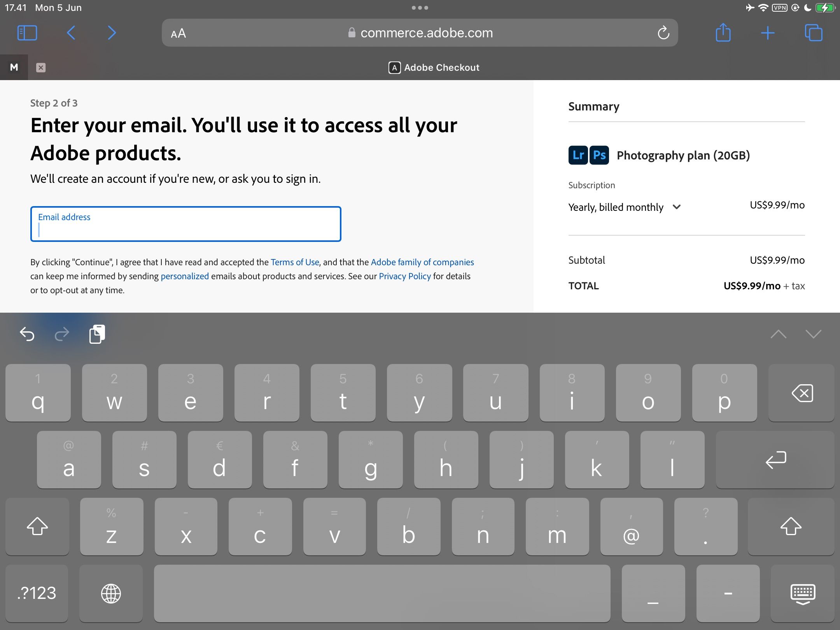Switch to the M tab

[14, 67]
